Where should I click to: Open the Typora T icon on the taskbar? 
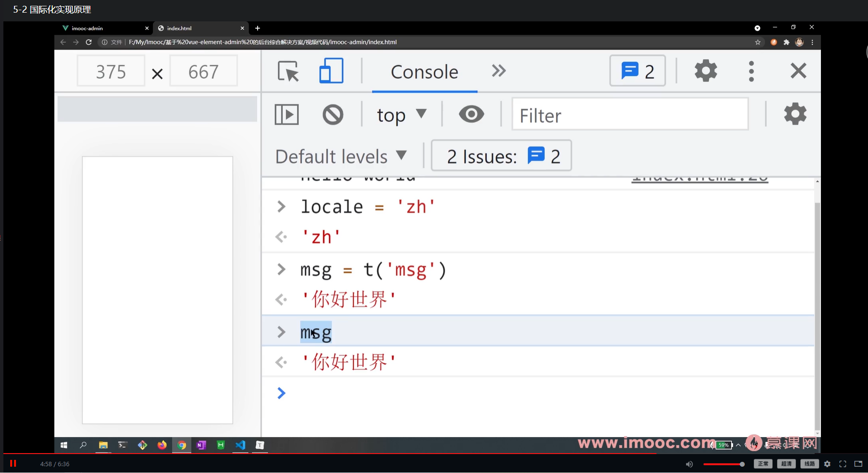(x=260, y=445)
